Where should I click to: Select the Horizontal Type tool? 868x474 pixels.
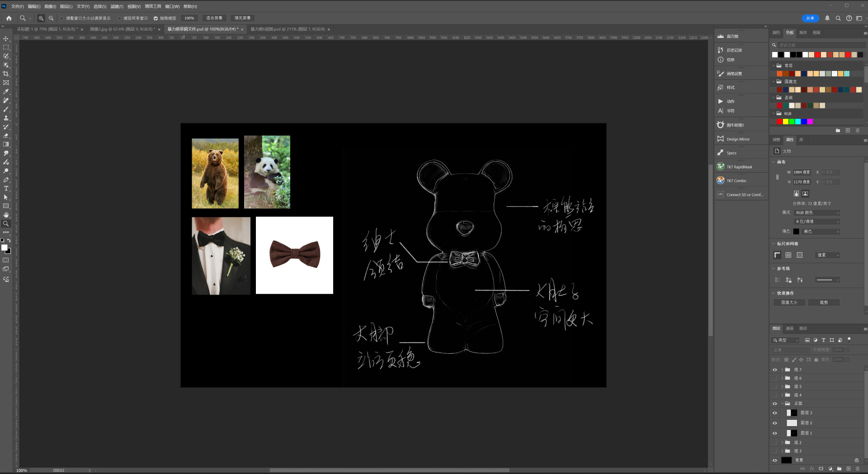(x=6, y=188)
